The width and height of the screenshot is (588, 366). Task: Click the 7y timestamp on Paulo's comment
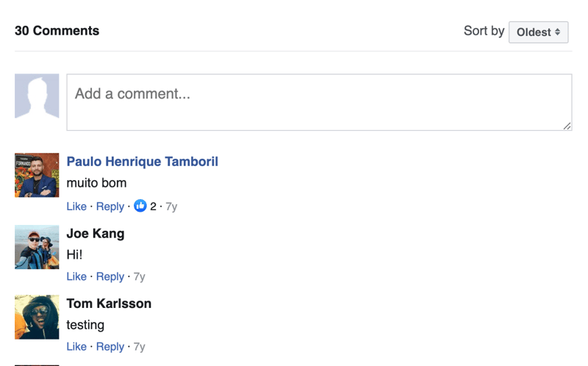pyautogui.click(x=171, y=207)
